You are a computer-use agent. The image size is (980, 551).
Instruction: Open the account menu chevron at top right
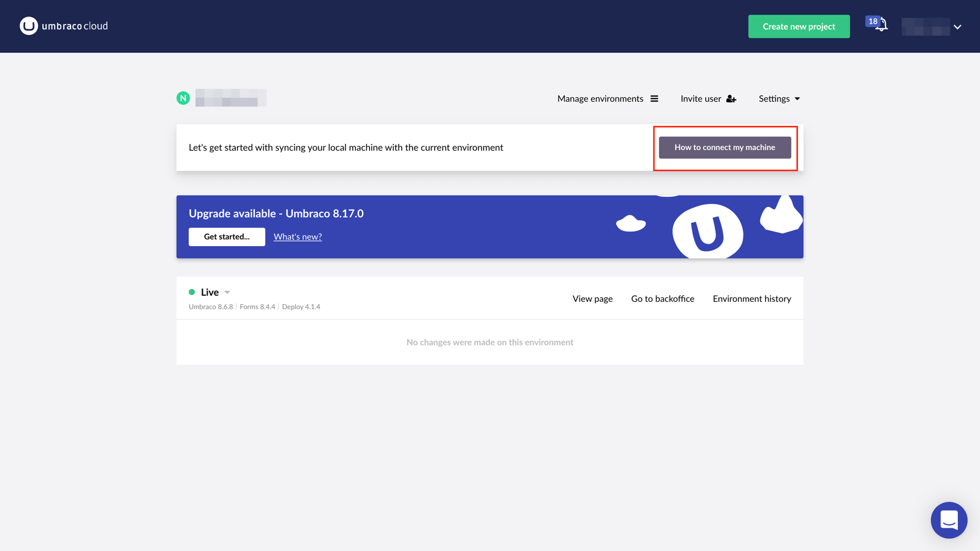click(x=957, y=27)
